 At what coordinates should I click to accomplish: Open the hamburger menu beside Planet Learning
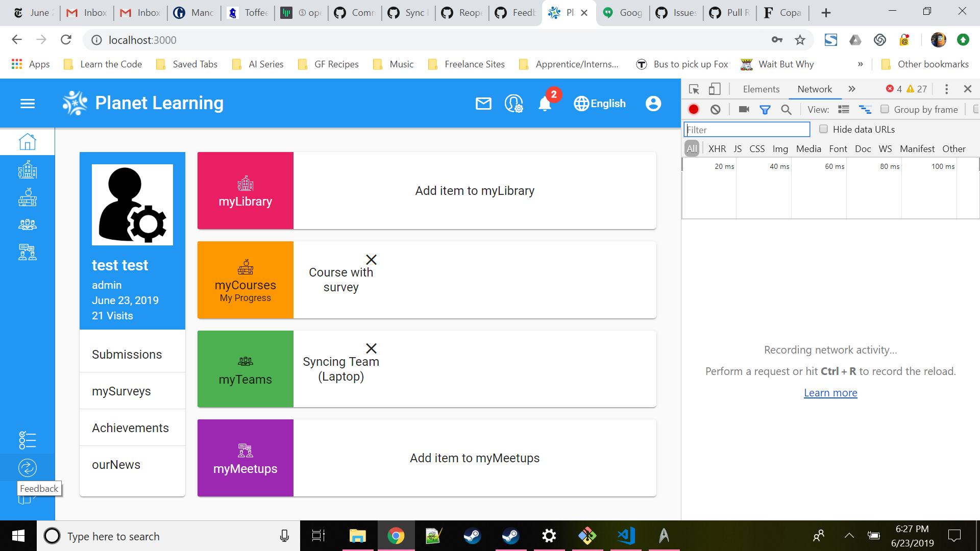(x=28, y=103)
